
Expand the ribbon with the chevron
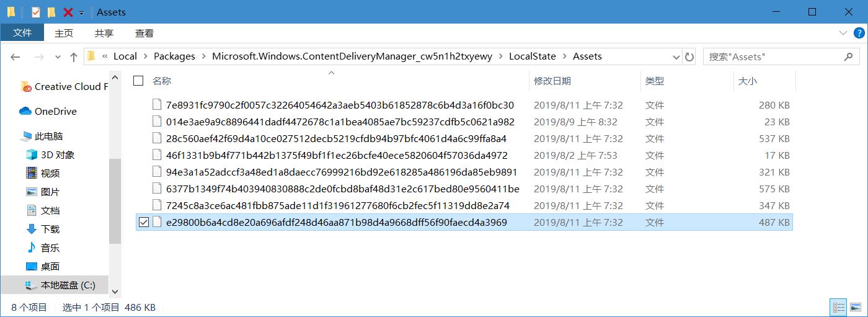point(843,33)
